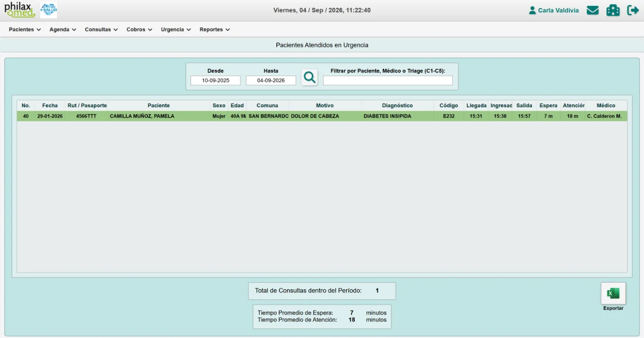Click the Código column header
644x338 pixels.
(449, 106)
